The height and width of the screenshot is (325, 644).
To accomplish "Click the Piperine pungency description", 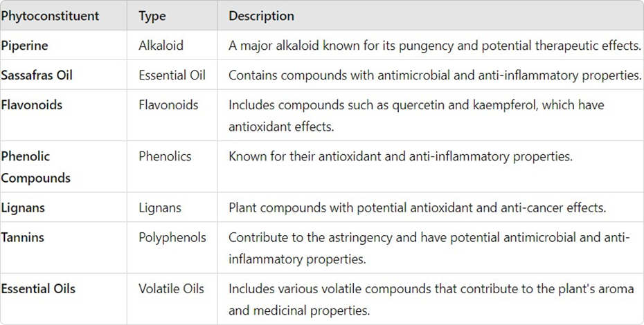I will pos(434,46).
